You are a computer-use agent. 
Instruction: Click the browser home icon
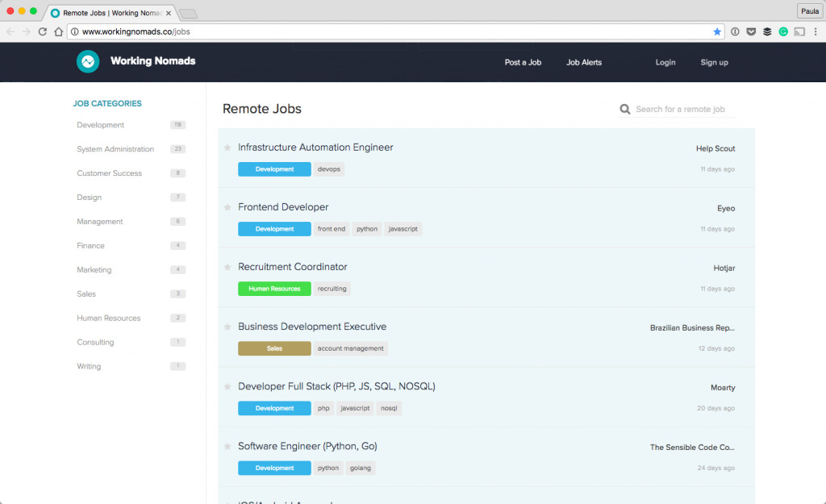[x=60, y=31]
